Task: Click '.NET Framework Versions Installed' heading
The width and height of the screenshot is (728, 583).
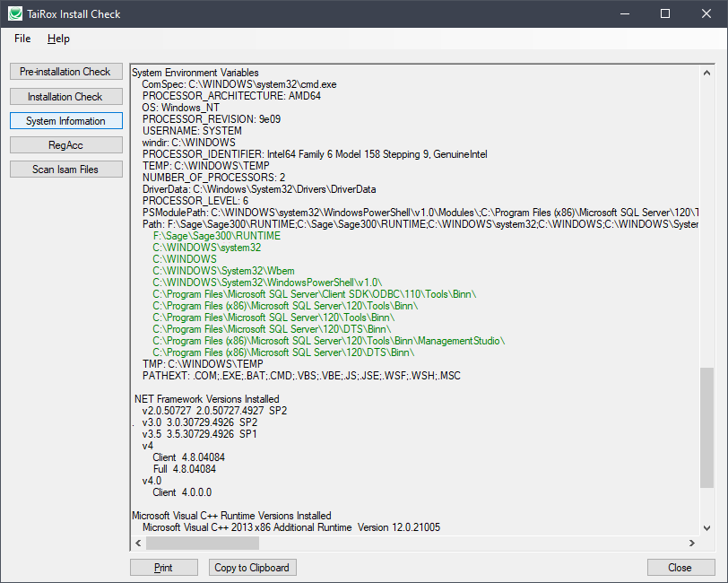Action: click(205, 398)
